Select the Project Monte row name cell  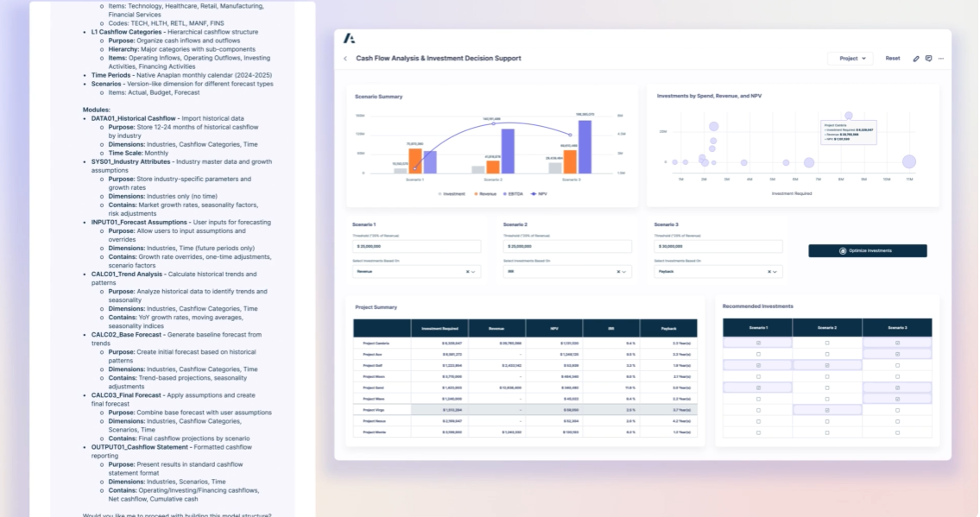(382, 432)
